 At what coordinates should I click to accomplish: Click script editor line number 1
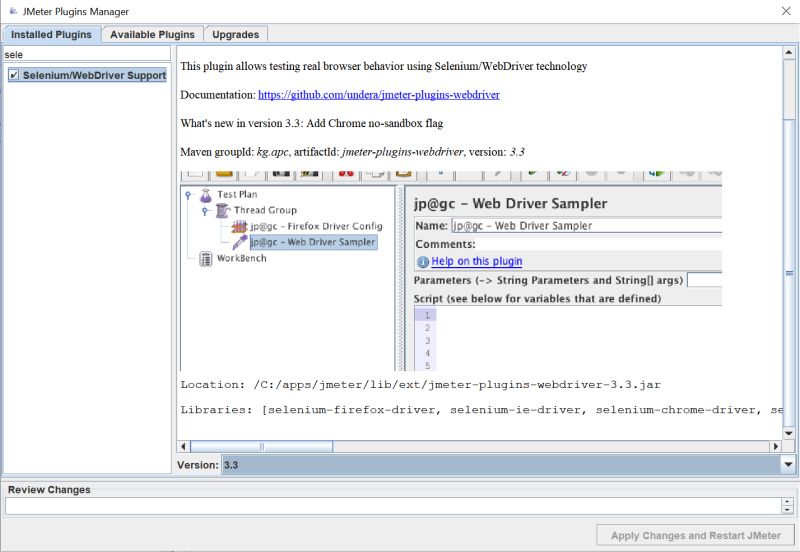click(428, 315)
